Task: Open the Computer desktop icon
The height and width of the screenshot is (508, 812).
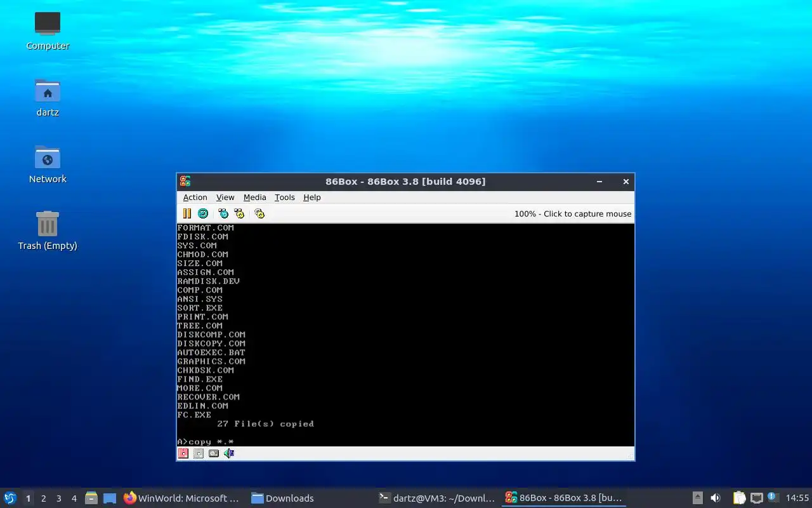Action: 48,30
